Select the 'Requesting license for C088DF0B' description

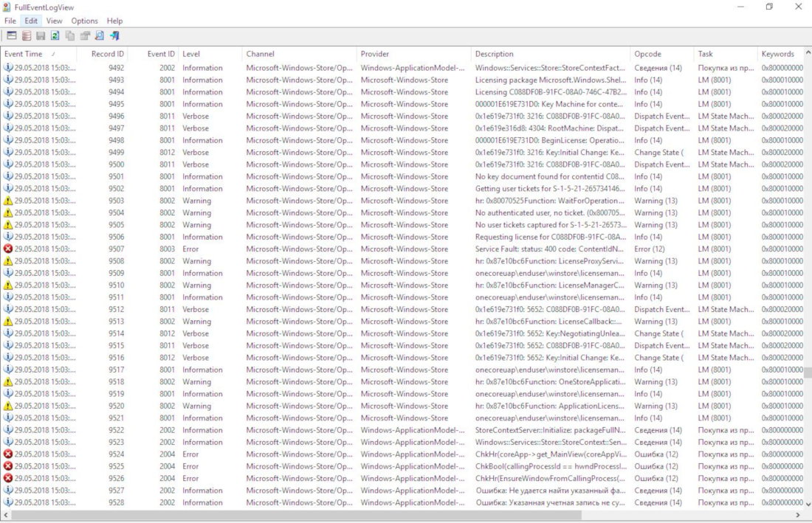551,237
